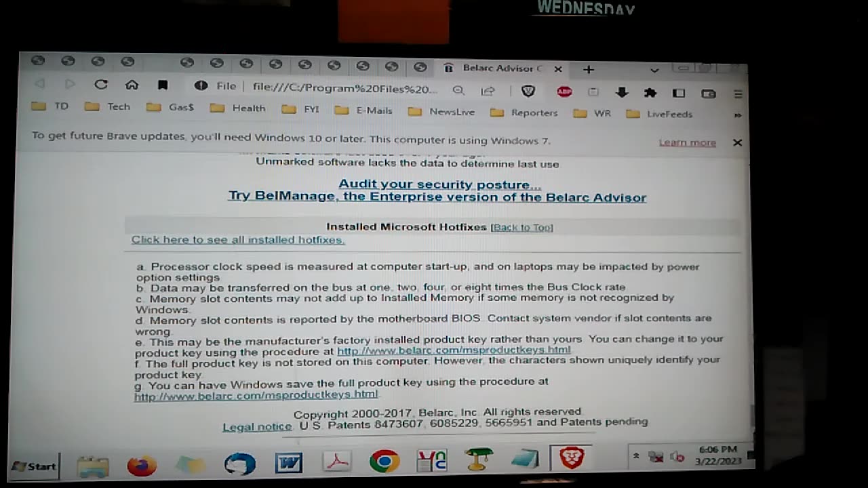Click Learn more in the Brave update notice
Screen dimensions: 868x488
click(687, 142)
